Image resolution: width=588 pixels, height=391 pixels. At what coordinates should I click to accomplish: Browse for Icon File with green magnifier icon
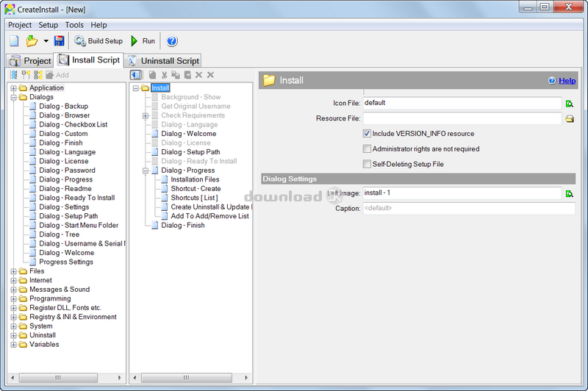pos(569,104)
